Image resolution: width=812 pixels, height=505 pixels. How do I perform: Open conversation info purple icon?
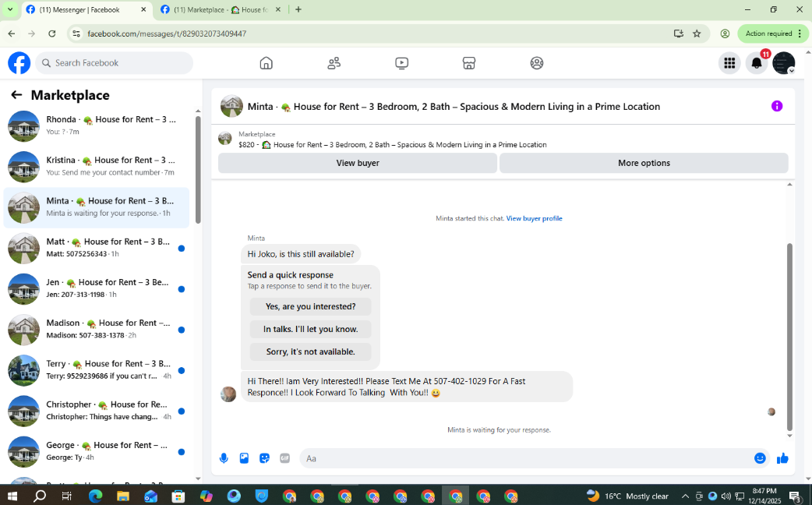pyautogui.click(x=777, y=106)
